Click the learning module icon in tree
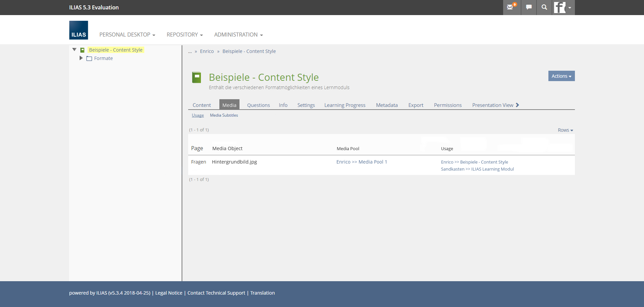 (x=82, y=50)
